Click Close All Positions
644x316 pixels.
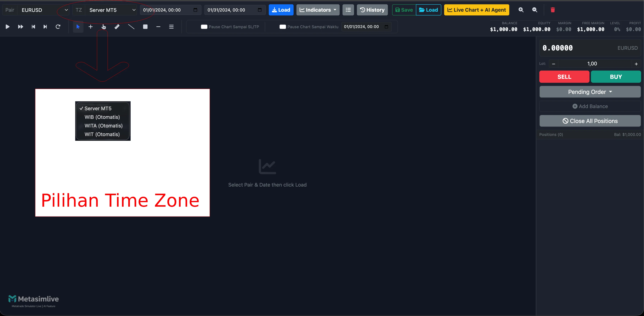[x=590, y=121]
